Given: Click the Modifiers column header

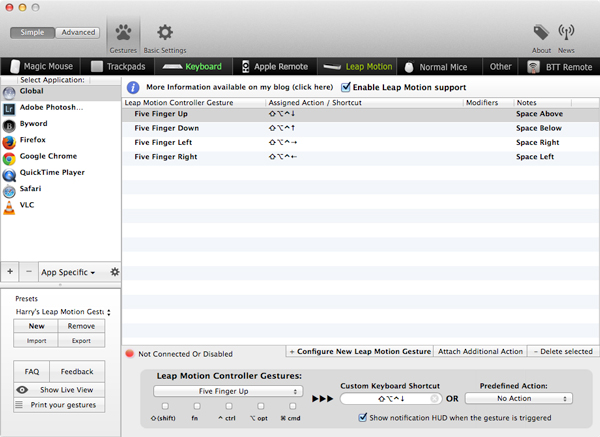Looking at the screenshot, I should pyautogui.click(x=488, y=103).
